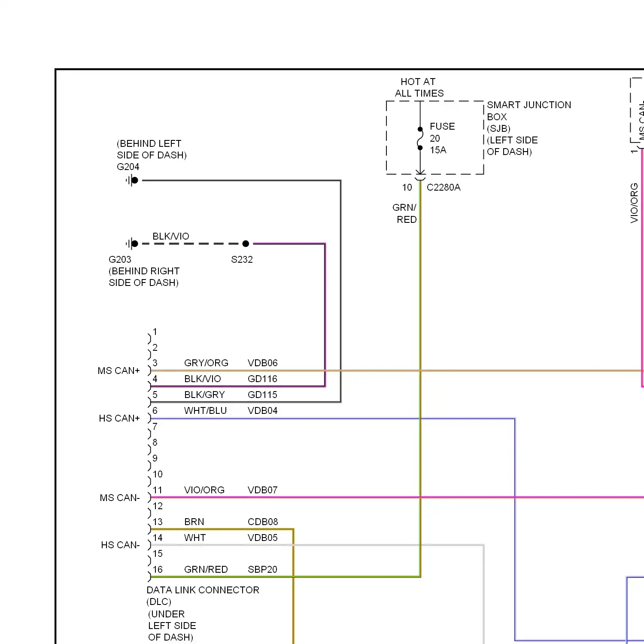Select the BLK/GRY wire color label

point(204,395)
